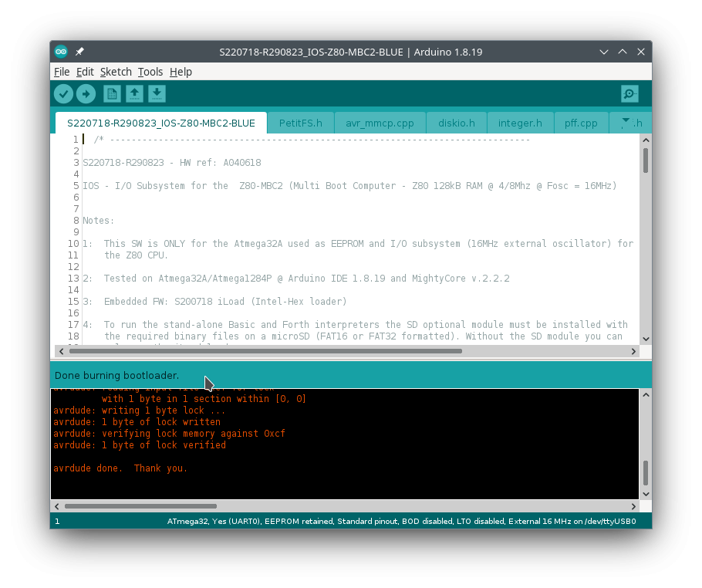Open a sketch with the Open icon
702x588 pixels.
(x=134, y=94)
